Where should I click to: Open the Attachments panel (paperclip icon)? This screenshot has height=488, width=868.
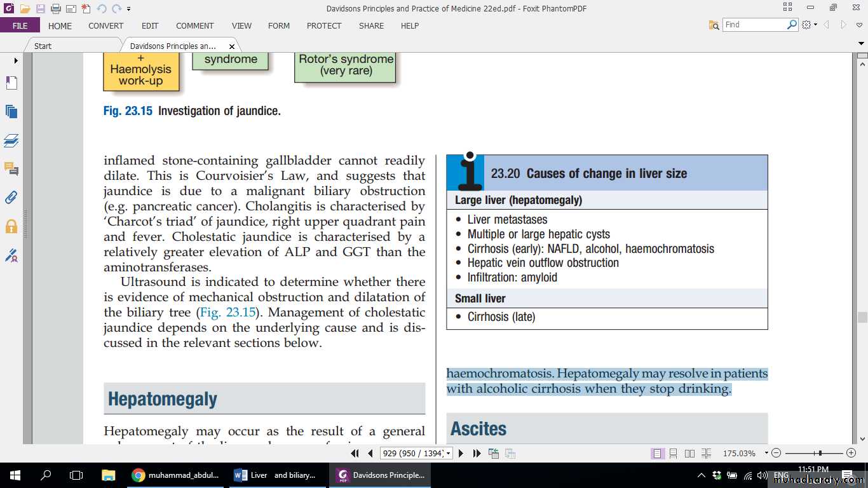coord(11,198)
